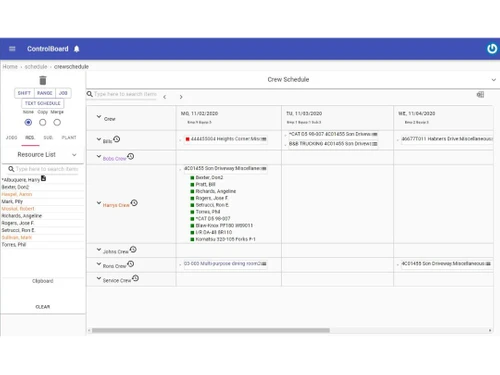The height and width of the screenshot is (375, 500).
Task: Go to next week arrow
Action: pos(181,97)
